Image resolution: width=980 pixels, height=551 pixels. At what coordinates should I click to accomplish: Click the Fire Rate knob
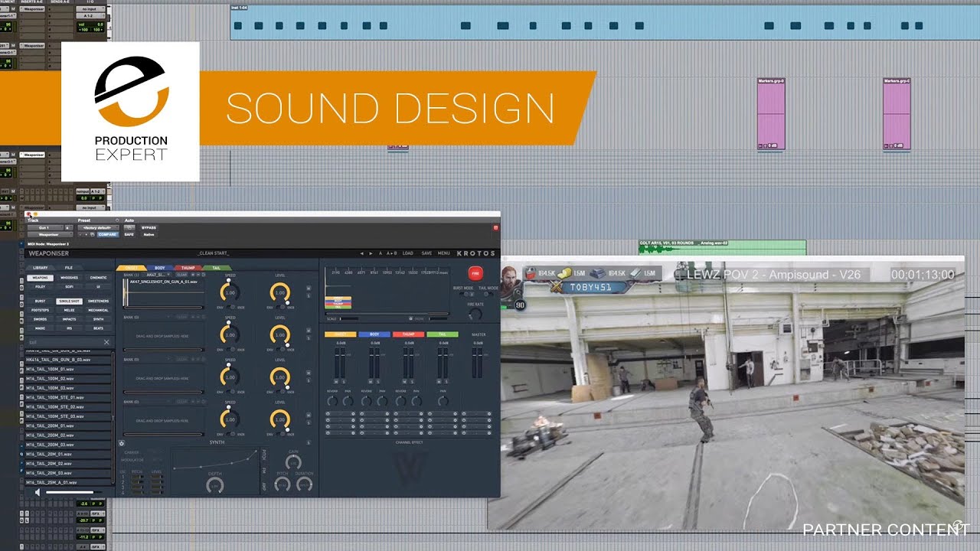[x=475, y=314]
